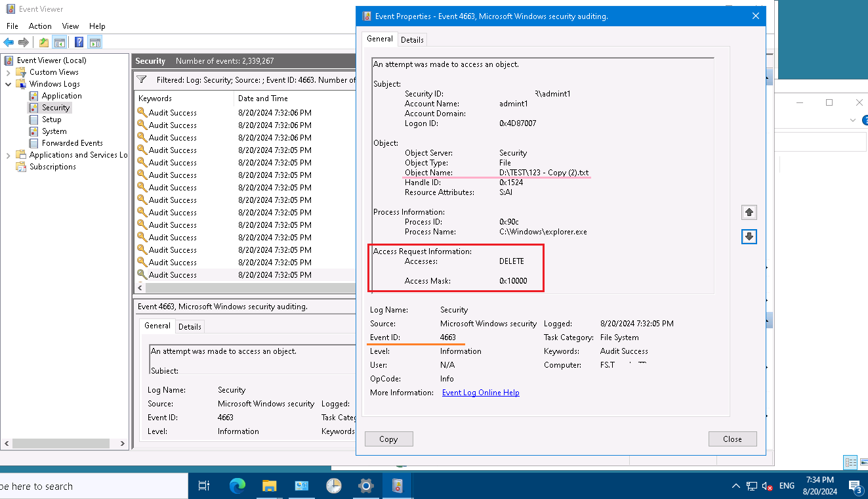Open the Action menu

pos(40,26)
